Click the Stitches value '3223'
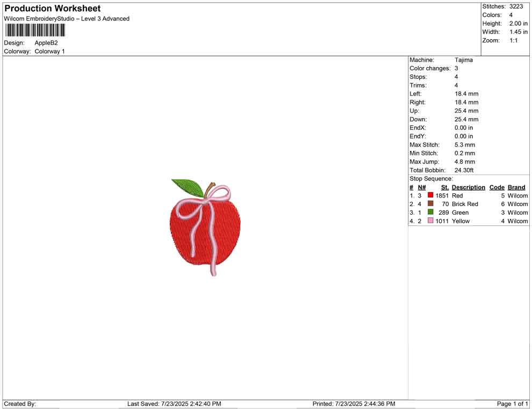This screenshot has height=409, width=532. point(516,6)
